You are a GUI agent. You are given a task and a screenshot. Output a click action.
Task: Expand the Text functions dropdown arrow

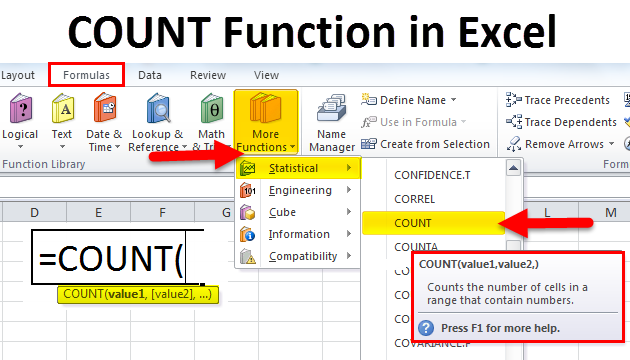(62, 147)
